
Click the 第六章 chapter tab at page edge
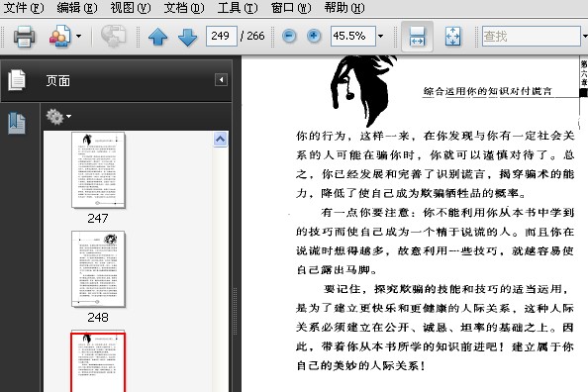click(584, 73)
